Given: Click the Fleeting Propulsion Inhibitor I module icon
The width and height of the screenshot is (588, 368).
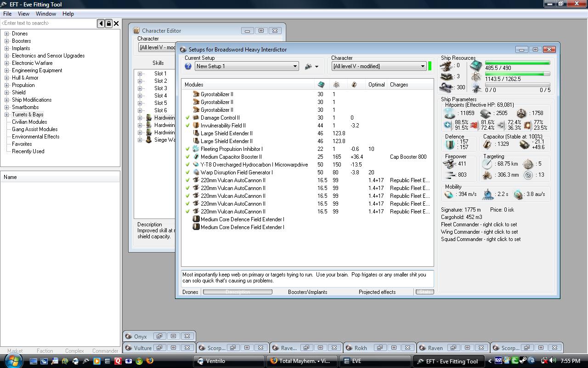Looking at the screenshot, I should pyautogui.click(x=196, y=149).
